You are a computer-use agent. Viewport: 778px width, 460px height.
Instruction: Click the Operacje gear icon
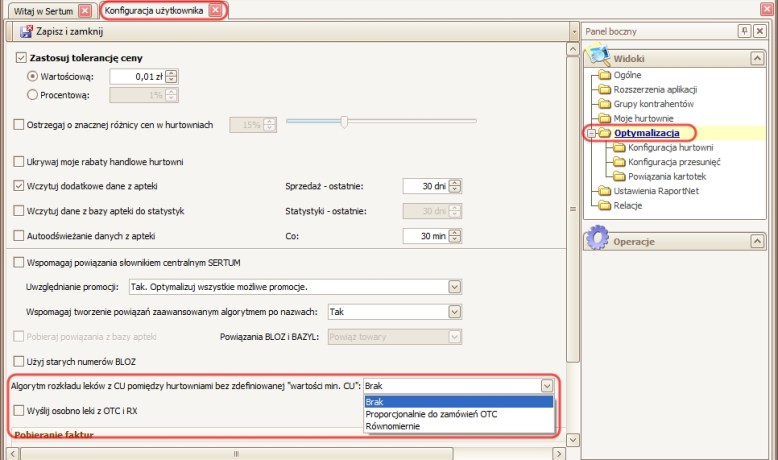pyautogui.click(x=598, y=238)
